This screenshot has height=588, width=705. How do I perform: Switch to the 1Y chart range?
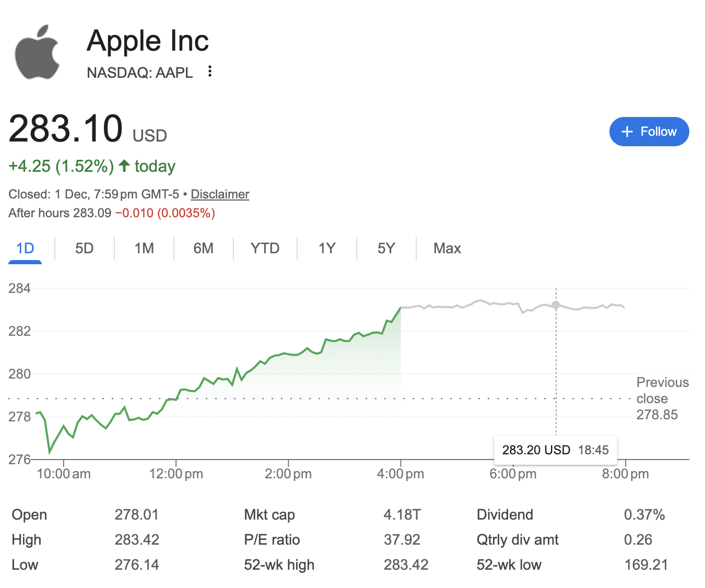click(326, 249)
